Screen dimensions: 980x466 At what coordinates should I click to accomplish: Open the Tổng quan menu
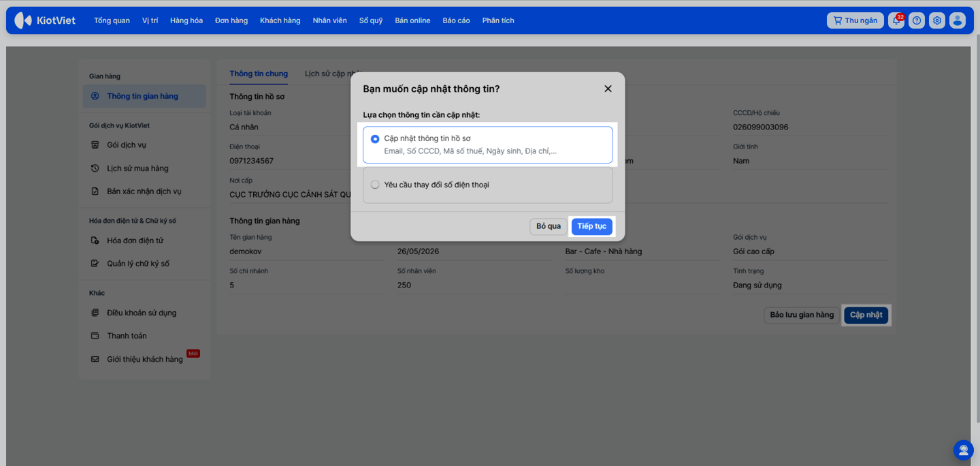(112, 20)
